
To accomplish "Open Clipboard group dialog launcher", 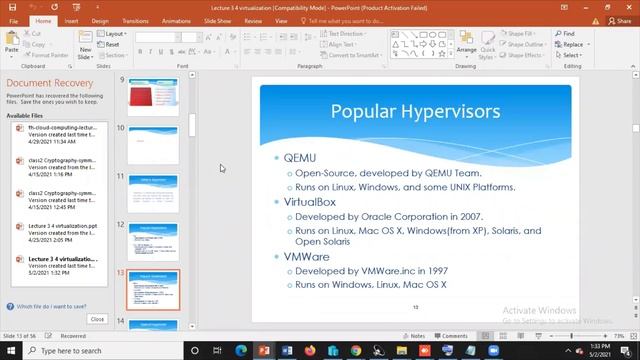I will click(70, 66).
